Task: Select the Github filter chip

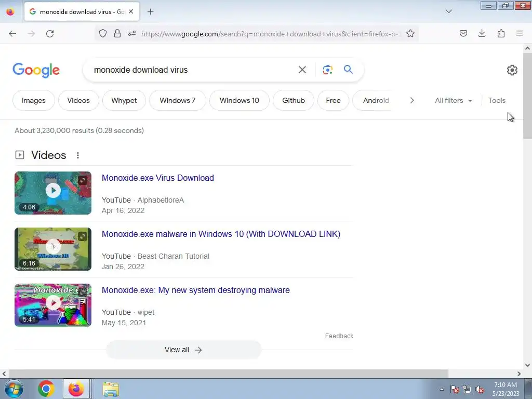Action: click(294, 100)
